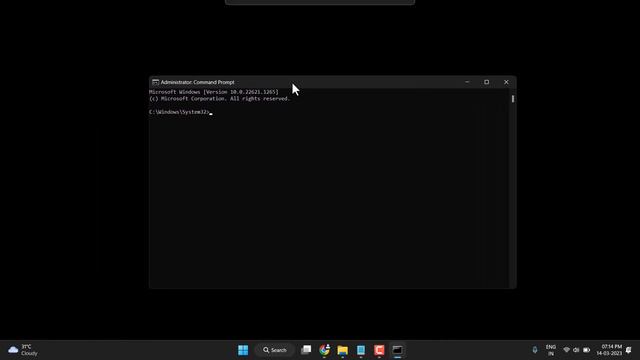The width and height of the screenshot is (640, 360).
Task: Open Wi-Fi network settings in the tray
Action: coord(566,350)
